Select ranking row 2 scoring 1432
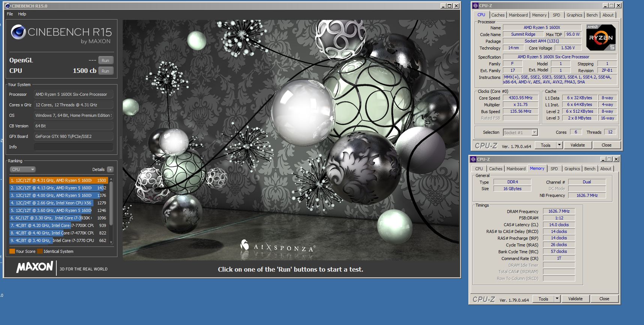The width and height of the screenshot is (644, 325). 59,188
